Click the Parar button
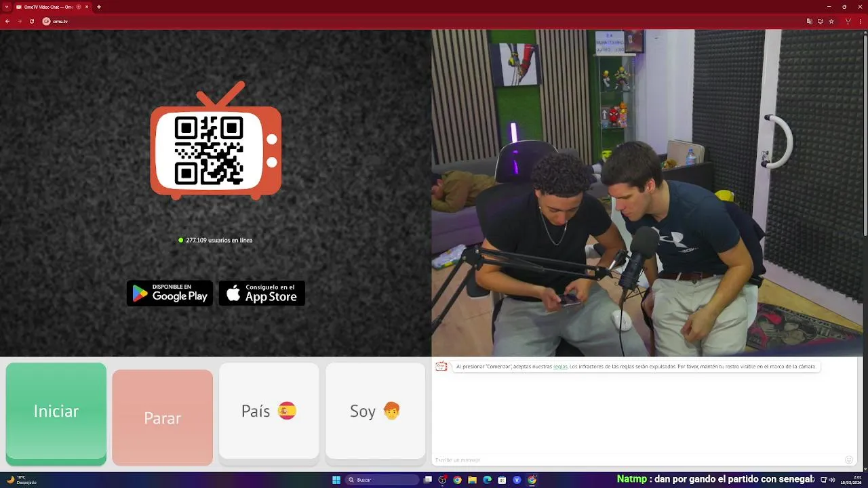 click(162, 418)
